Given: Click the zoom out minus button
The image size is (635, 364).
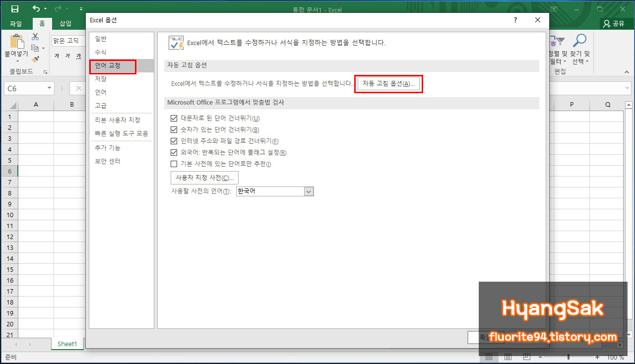Looking at the screenshot, I should point(540,357).
